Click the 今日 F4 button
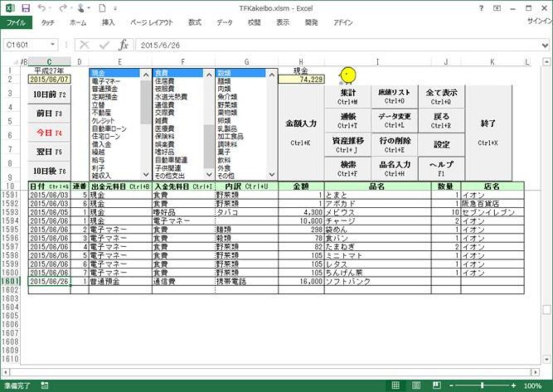Viewport: 553px width, 392px height. point(49,132)
